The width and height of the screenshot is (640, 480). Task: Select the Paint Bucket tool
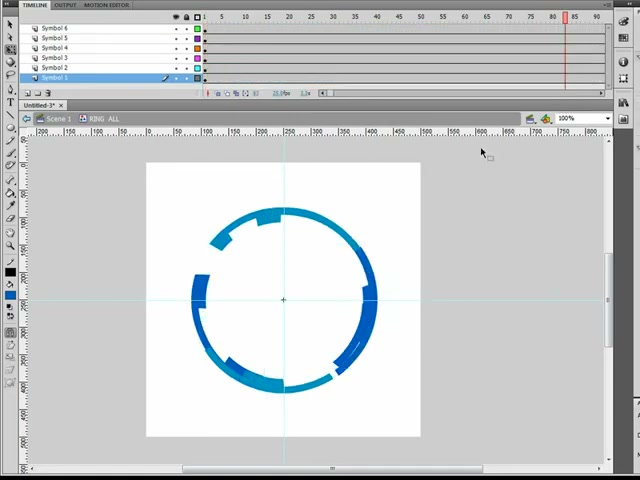coord(10,193)
